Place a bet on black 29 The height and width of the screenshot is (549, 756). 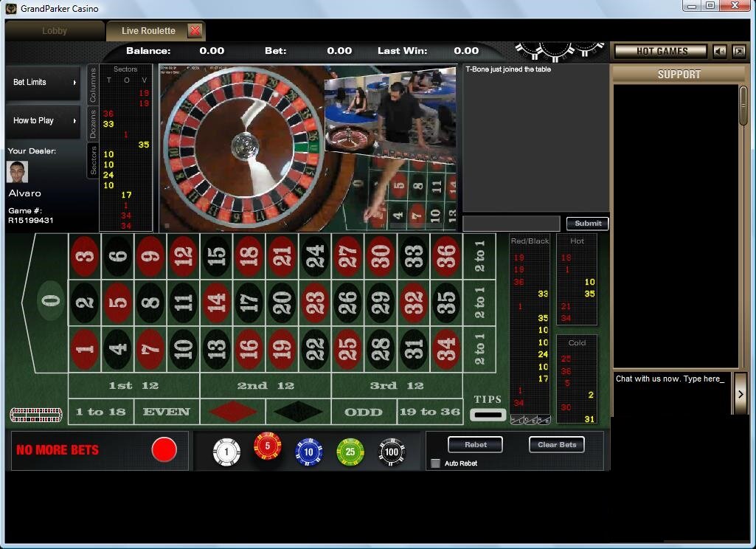click(381, 303)
